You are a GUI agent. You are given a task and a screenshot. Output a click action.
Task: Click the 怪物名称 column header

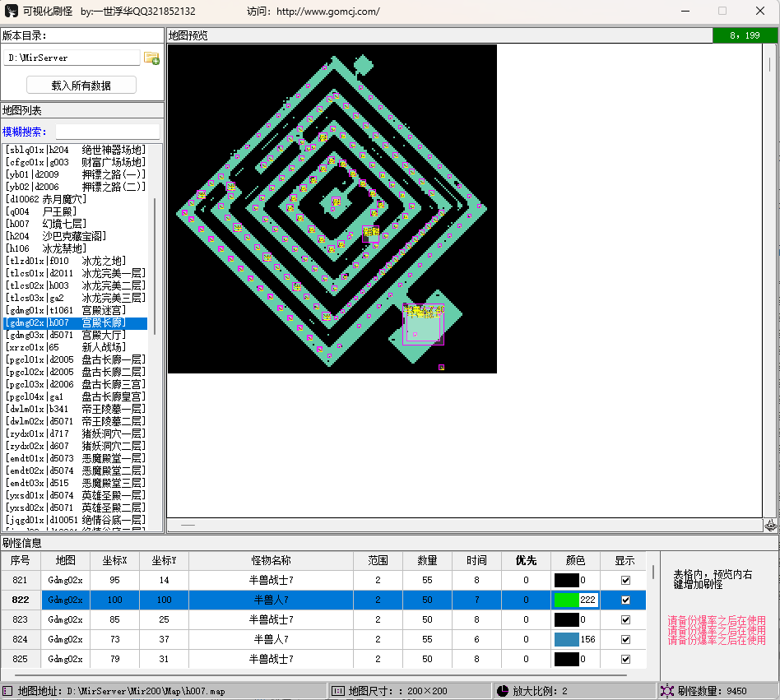(x=271, y=560)
